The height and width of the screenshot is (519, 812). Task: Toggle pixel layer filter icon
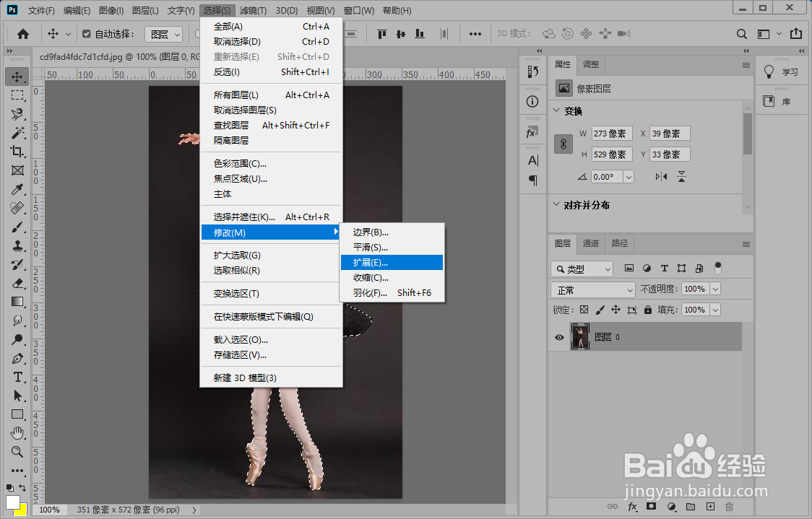629,268
